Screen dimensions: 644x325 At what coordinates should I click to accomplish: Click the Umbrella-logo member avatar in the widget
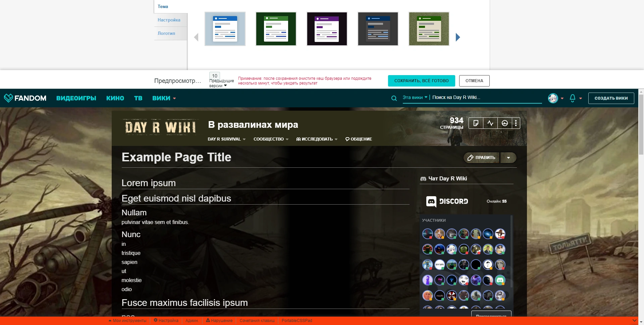[x=452, y=295]
